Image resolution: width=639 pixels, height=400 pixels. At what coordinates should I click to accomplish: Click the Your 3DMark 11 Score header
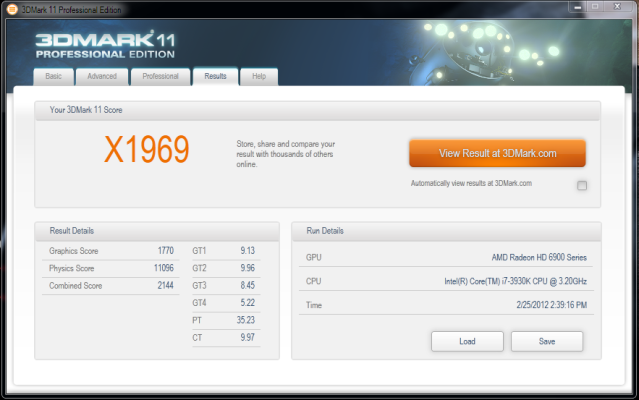pos(317,110)
